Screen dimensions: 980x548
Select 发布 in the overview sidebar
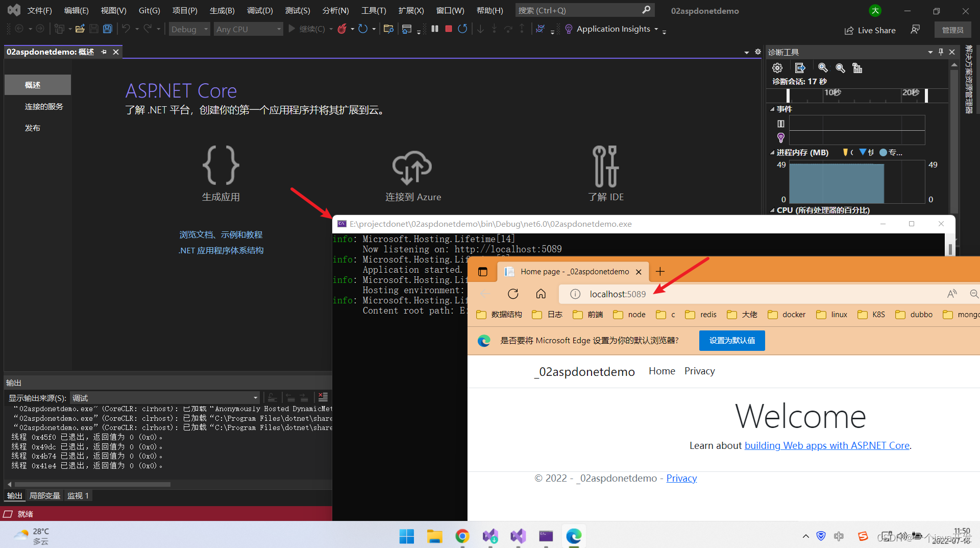point(33,128)
